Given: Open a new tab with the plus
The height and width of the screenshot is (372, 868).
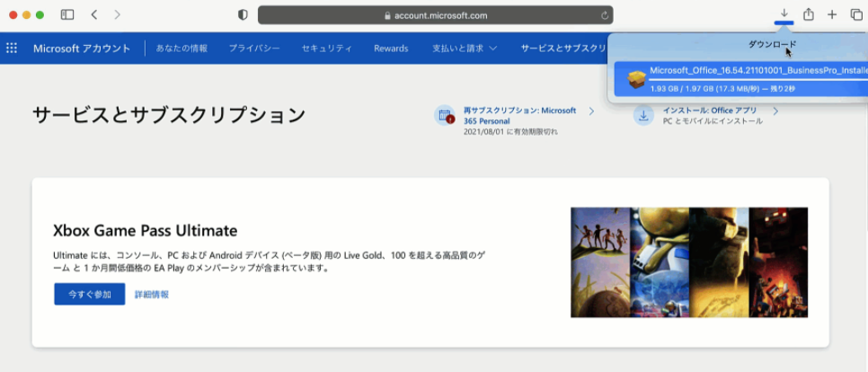Looking at the screenshot, I should click(x=832, y=15).
